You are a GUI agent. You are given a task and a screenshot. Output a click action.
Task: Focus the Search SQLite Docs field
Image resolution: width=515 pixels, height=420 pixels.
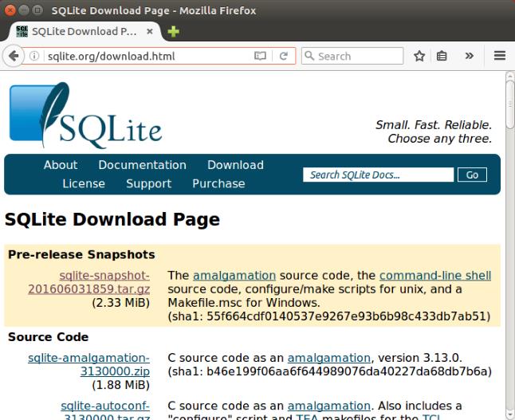pos(379,175)
